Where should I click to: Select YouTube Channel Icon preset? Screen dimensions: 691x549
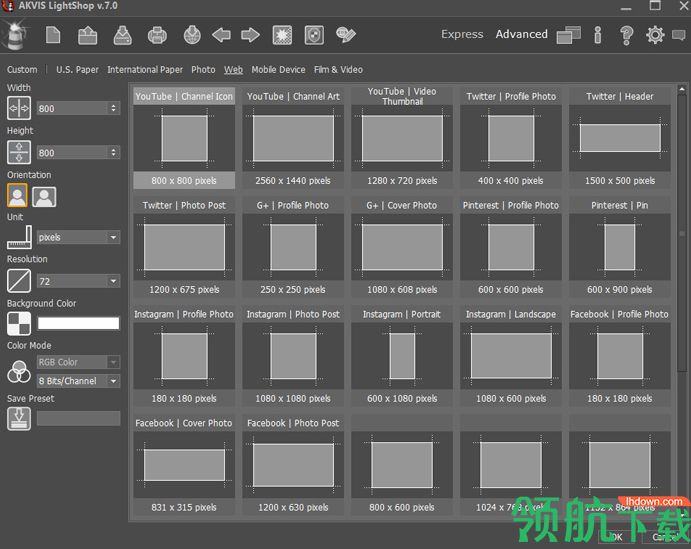tap(184, 138)
